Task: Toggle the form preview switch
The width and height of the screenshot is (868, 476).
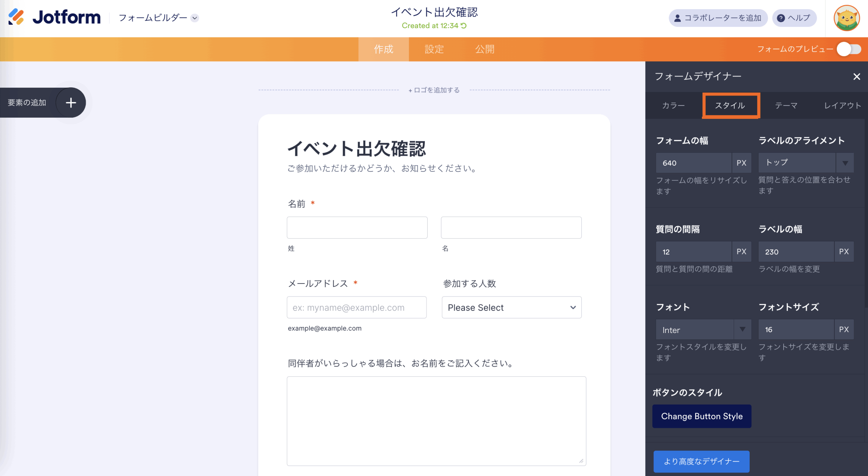Action: click(848, 49)
